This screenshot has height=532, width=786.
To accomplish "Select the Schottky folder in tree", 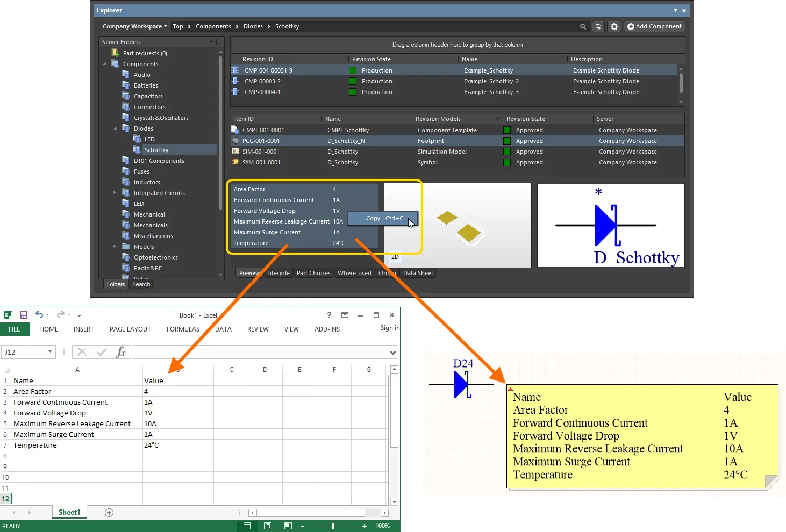I will coord(156,150).
